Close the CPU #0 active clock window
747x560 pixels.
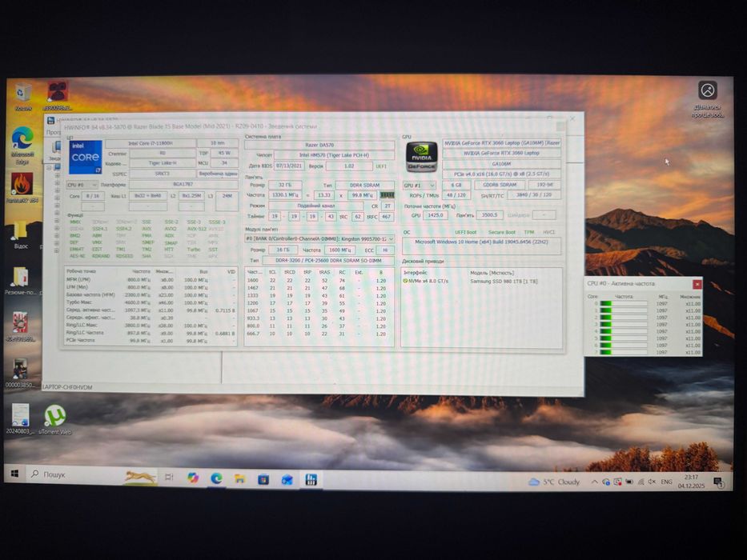(697, 284)
